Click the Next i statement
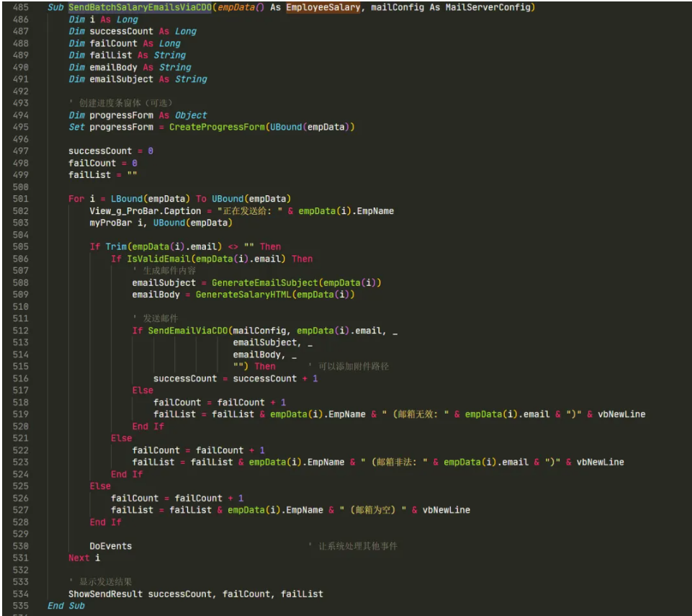Image resolution: width=692 pixels, height=616 pixels. pos(84,558)
